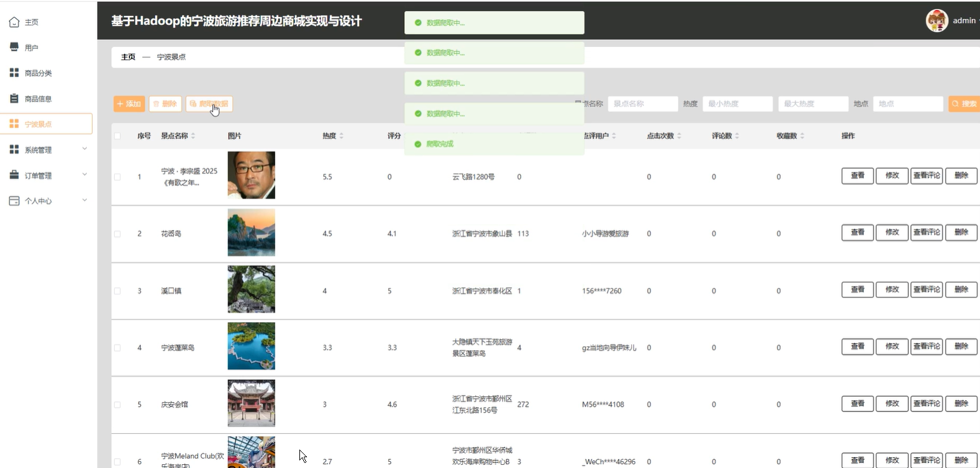Click the 删除 button in the toolbar

pyautogui.click(x=166, y=104)
